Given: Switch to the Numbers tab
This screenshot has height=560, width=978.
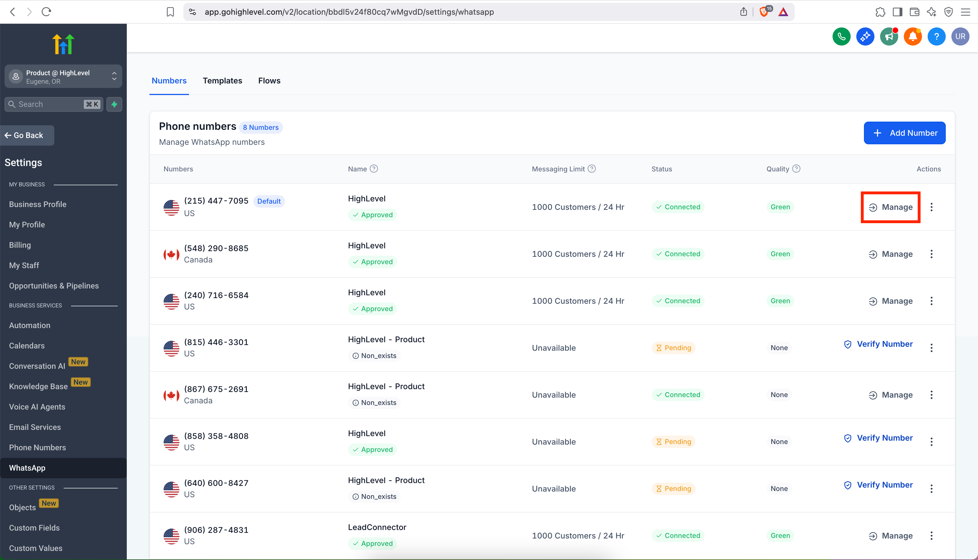Looking at the screenshot, I should tap(169, 80).
